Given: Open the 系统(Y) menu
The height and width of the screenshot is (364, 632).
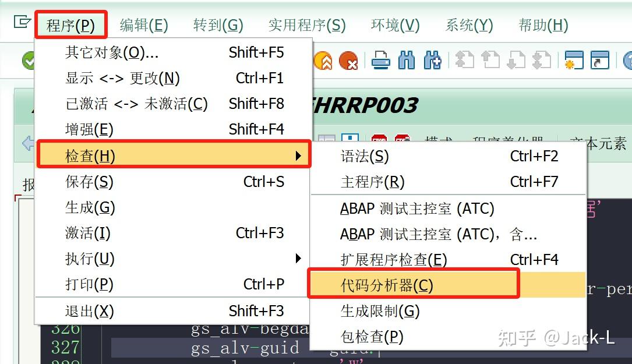Looking at the screenshot, I should [469, 25].
